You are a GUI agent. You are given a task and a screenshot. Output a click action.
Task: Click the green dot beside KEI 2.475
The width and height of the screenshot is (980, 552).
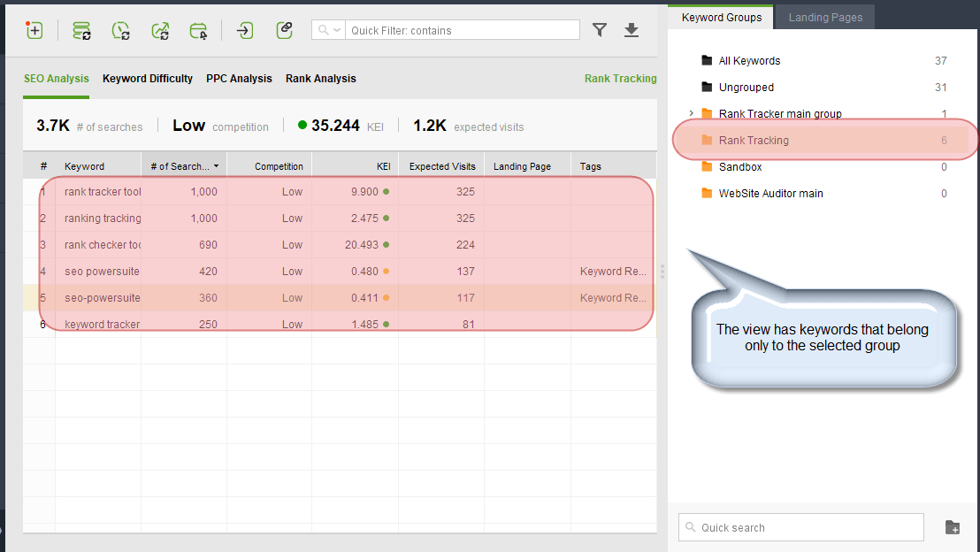(x=387, y=218)
